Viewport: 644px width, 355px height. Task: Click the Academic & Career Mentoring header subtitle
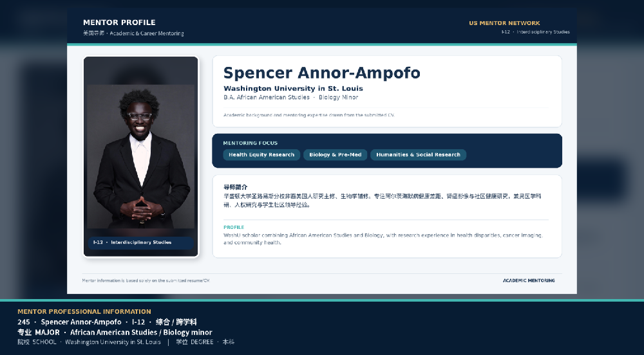coord(133,33)
